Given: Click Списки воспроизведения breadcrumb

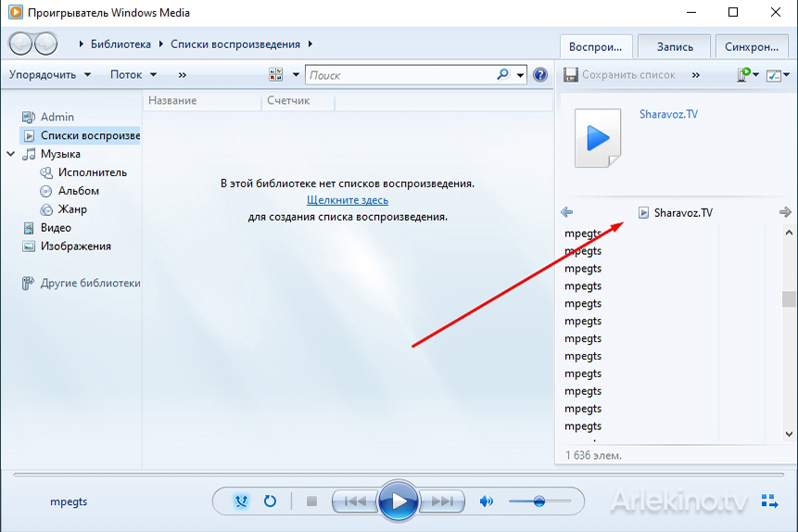Looking at the screenshot, I should (x=235, y=44).
